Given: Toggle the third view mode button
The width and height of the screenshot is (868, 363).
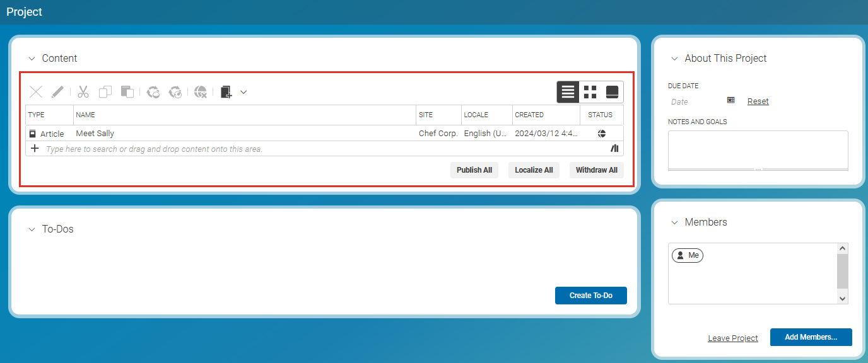Looking at the screenshot, I should pos(612,92).
